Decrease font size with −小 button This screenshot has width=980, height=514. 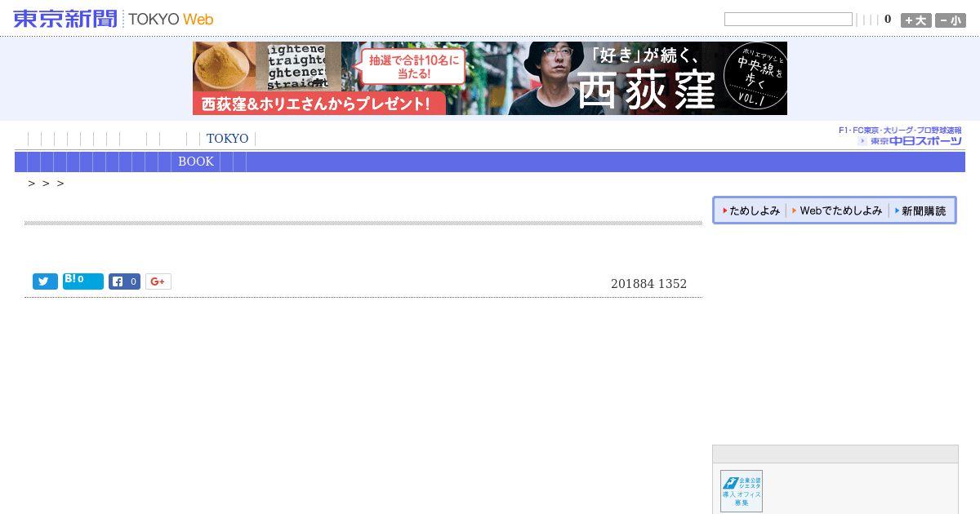pyautogui.click(x=951, y=20)
